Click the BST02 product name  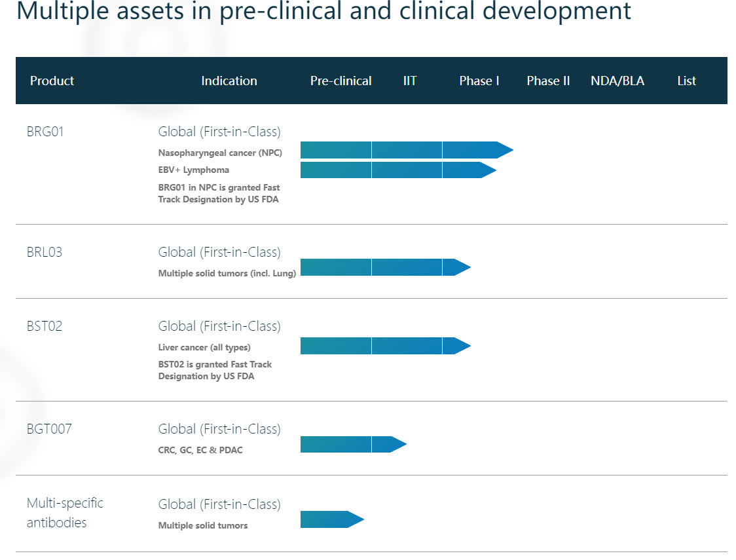click(x=45, y=326)
